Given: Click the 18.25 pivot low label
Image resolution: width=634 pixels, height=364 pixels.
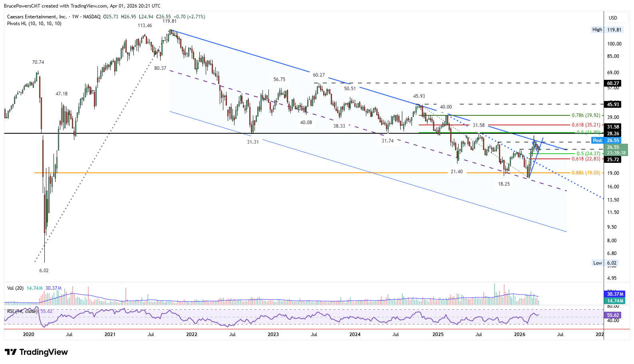Looking at the screenshot, I should pos(504,184).
